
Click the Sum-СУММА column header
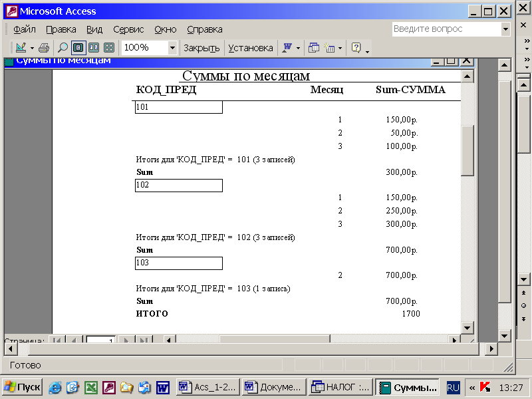point(410,90)
